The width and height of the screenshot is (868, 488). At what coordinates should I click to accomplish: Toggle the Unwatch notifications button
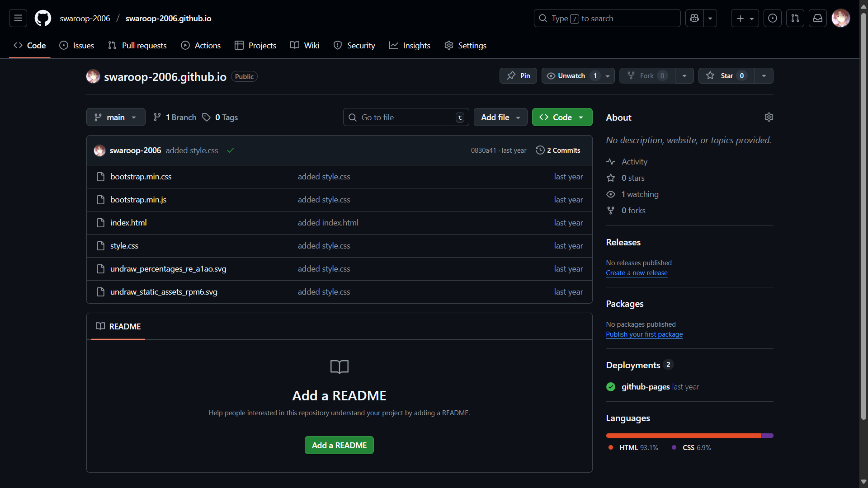[x=571, y=76]
